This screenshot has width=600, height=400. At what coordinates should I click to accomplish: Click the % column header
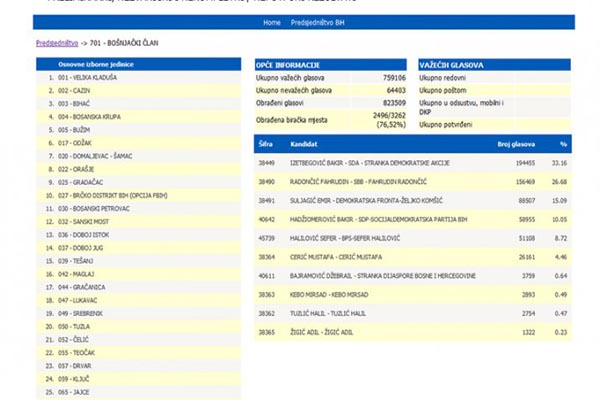point(563,144)
